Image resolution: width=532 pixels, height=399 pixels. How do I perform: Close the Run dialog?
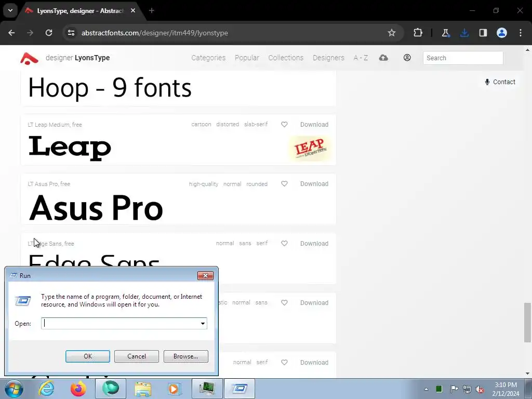click(205, 275)
